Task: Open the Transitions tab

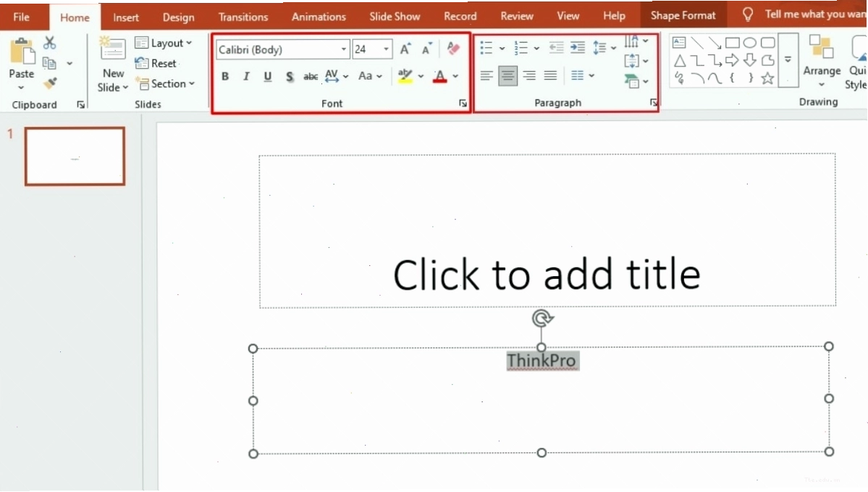Action: tap(243, 17)
